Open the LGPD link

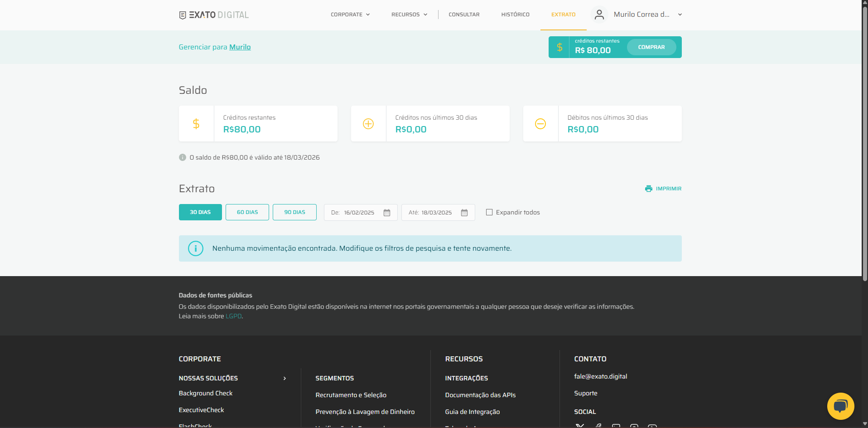coord(233,316)
